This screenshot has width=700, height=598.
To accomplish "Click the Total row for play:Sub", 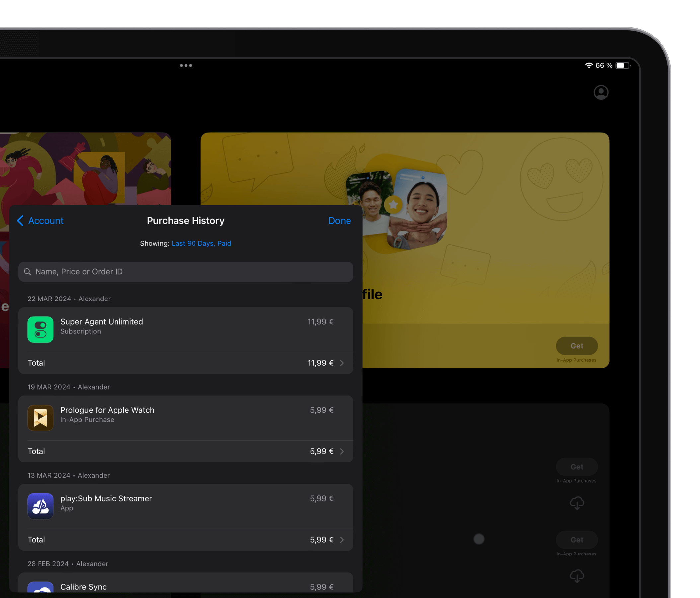I will (186, 540).
